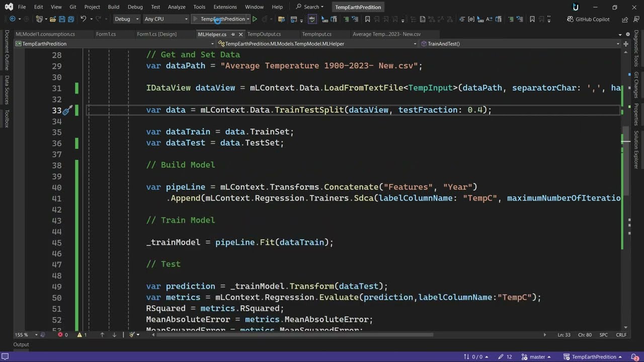This screenshot has height=362, width=644.
Task: Click the Visual Studio logo icon
Action: click(9, 7)
